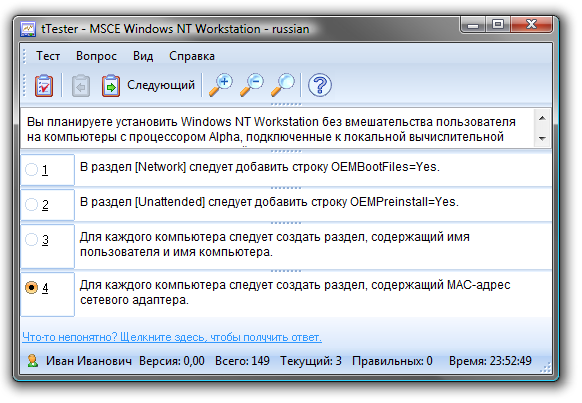Select answer option 3 radio button

31,239
